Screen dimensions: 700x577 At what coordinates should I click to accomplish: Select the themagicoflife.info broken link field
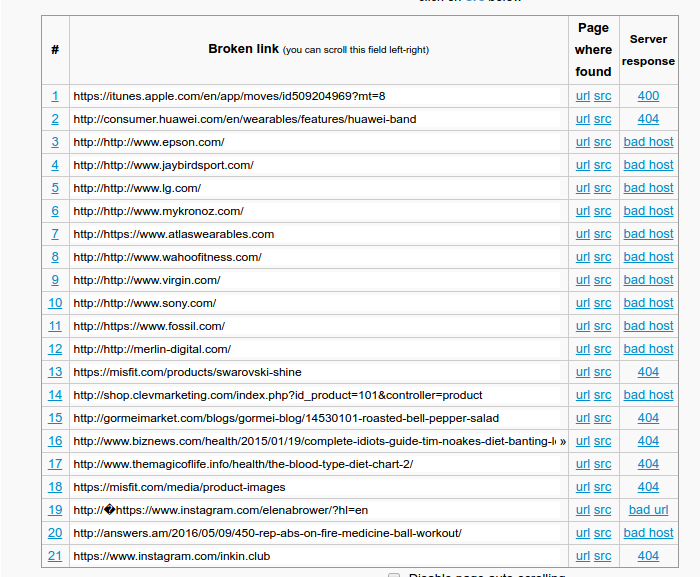tap(316, 464)
